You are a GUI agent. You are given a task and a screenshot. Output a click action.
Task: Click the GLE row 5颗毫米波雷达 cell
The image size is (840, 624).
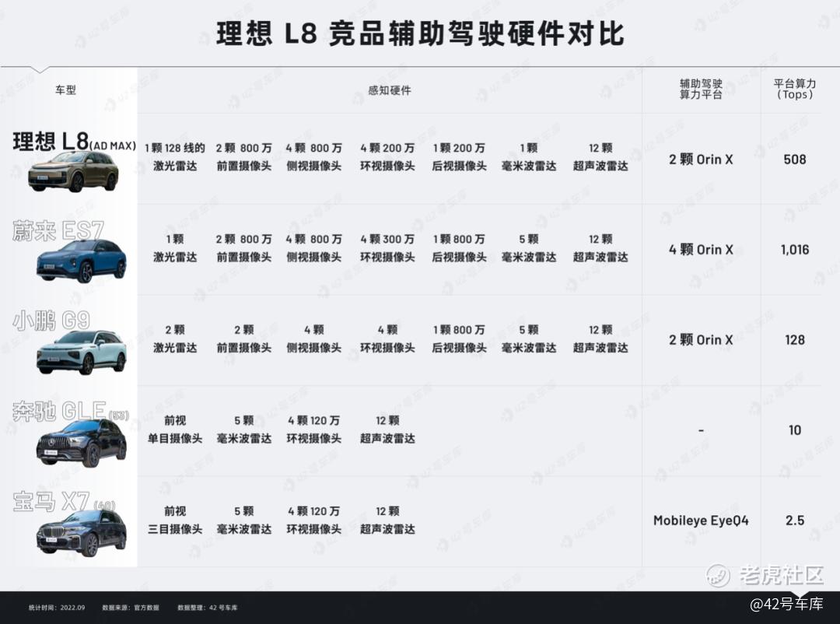[x=243, y=429]
